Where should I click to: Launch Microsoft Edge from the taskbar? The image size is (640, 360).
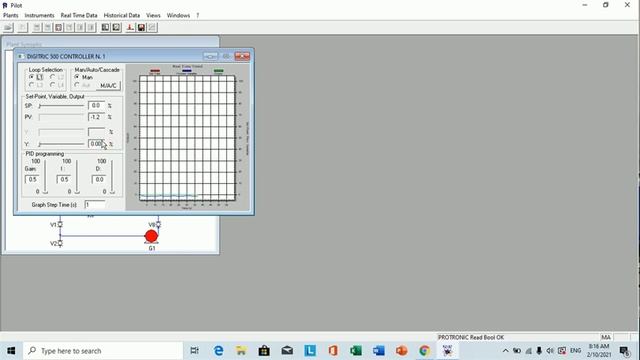click(218, 351)
